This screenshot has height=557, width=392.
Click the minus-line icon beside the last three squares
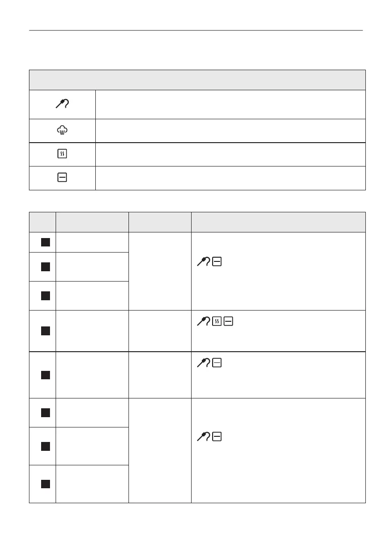tap(217, 437)
